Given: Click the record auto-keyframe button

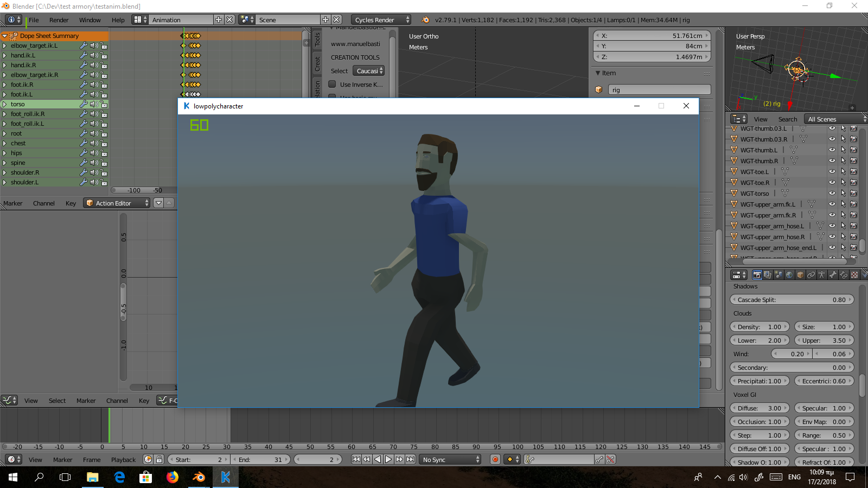Looking at the screenshot, I should (x=495, y=459).
